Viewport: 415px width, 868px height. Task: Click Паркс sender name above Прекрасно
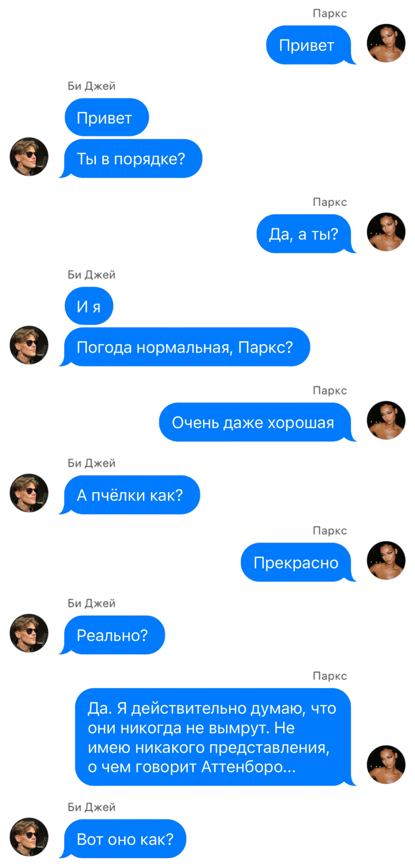[330, 531]
